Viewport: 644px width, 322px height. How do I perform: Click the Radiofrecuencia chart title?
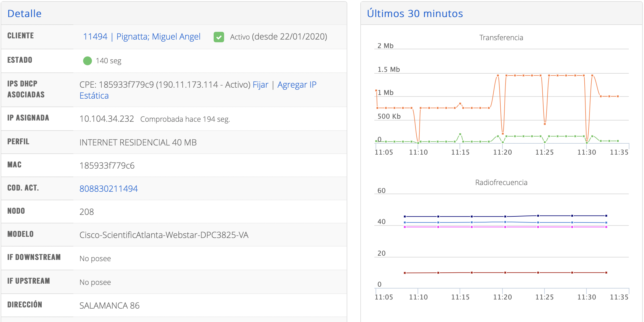tap(501, 183)
